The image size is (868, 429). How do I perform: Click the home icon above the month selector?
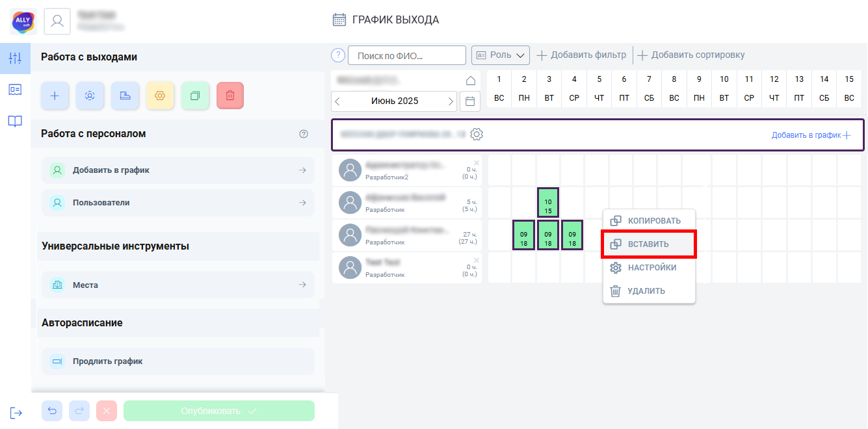click(471, 81)
